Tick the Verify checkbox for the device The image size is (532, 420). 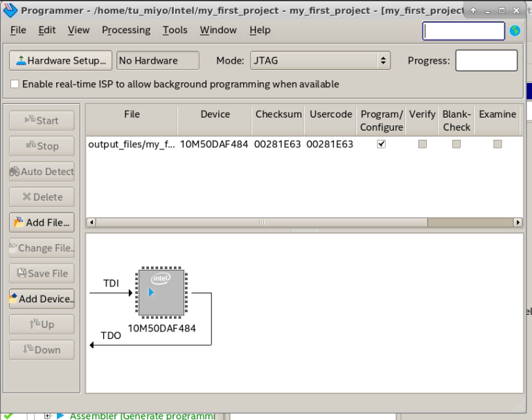[x=422, y=145]
